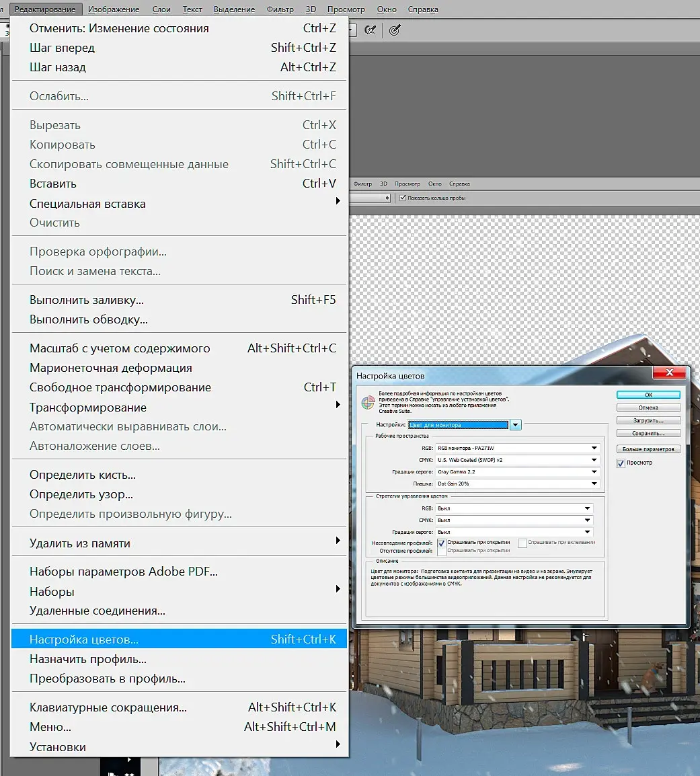This screenshot has width=700, height=776.
Task: Click Сохранить... button
Action: 648,434
